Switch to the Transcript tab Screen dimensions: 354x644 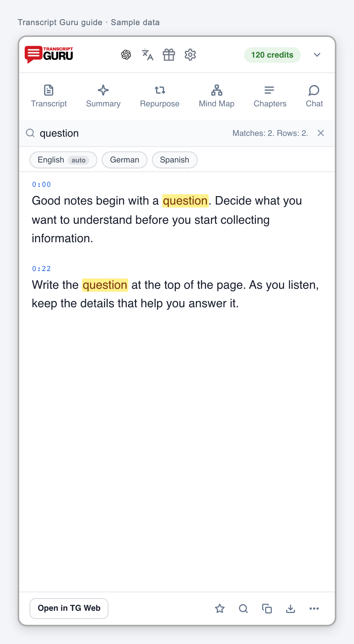pos(49,96)
